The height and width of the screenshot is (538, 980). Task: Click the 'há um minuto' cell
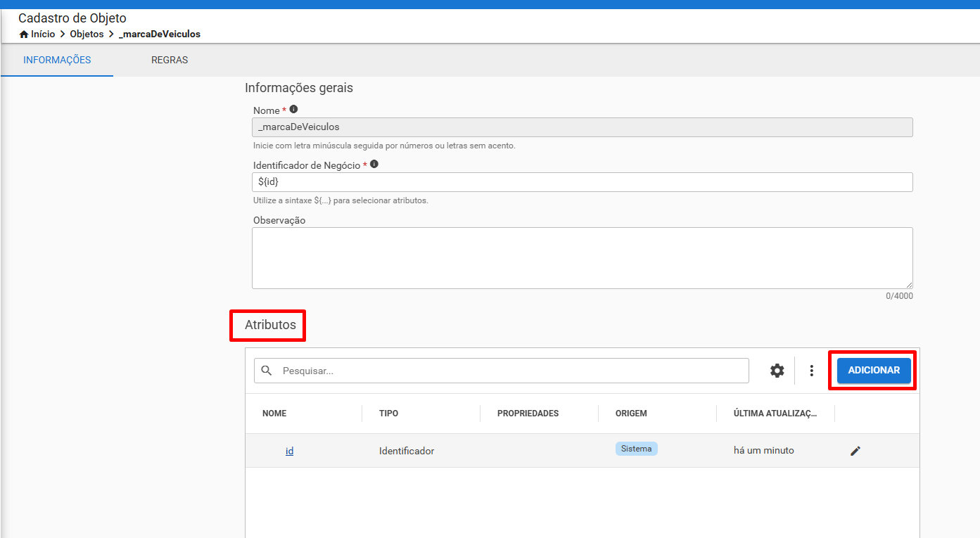[x=764, y=450]
